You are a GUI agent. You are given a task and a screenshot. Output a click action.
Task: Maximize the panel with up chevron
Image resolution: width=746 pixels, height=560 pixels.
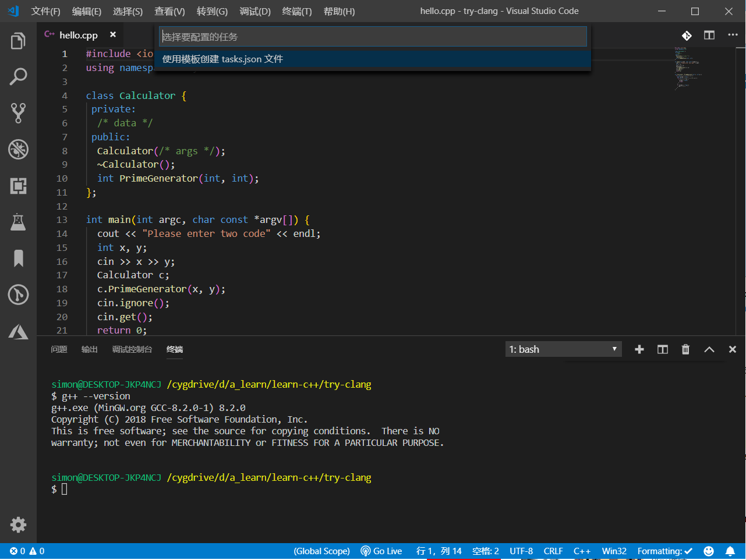[709, 349]
